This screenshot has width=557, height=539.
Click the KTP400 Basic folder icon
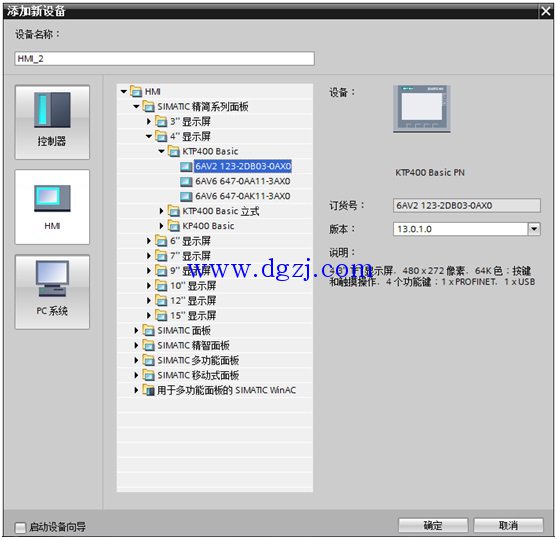[x=174, y=151]
